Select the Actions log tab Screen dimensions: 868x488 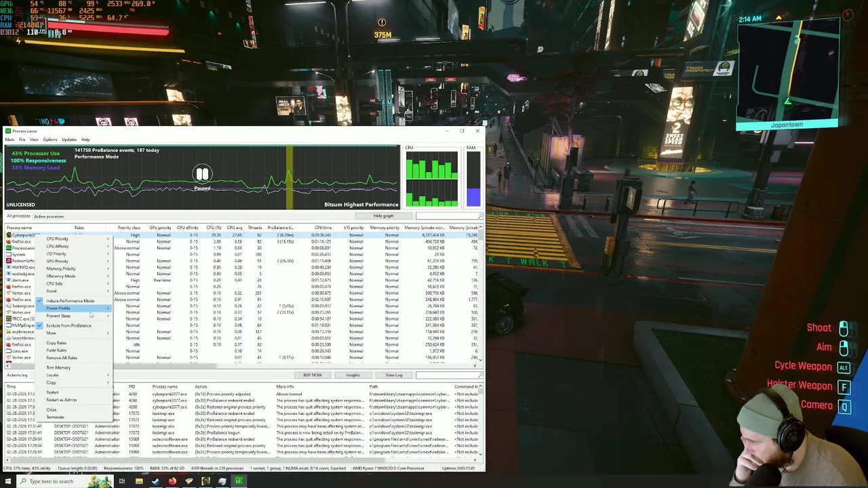point(17,375)
